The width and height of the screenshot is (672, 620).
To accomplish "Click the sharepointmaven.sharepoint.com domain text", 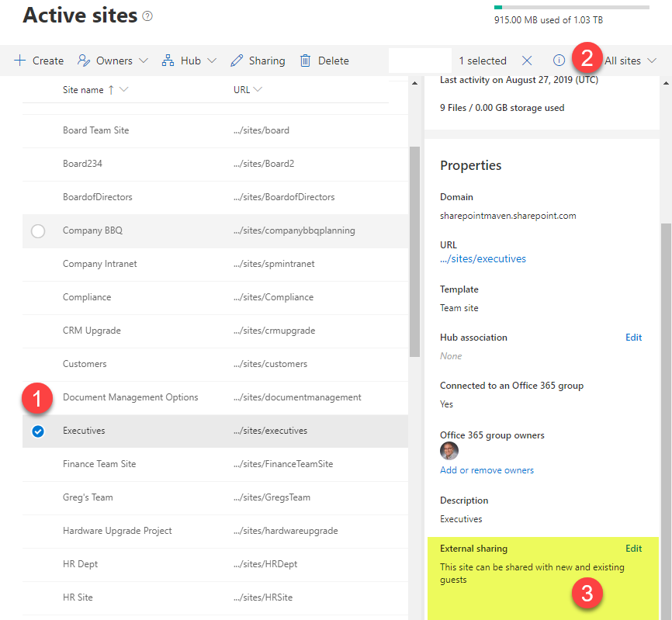I will 507,216.
